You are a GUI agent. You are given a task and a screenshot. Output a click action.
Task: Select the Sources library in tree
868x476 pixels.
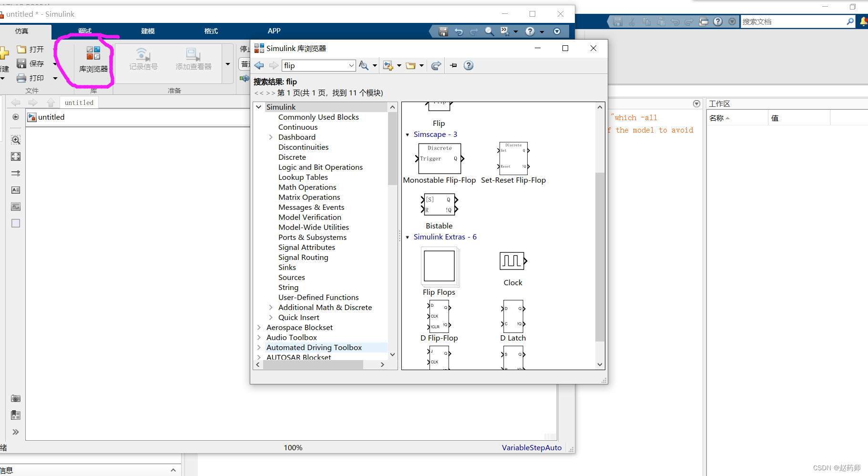point(292,277)
